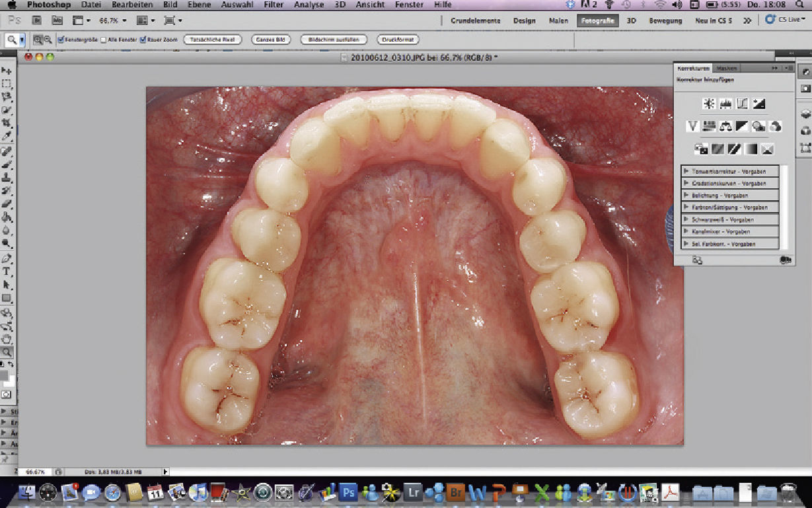Add a Levels adjustment from the histogram icon

(x=725, y=104)
